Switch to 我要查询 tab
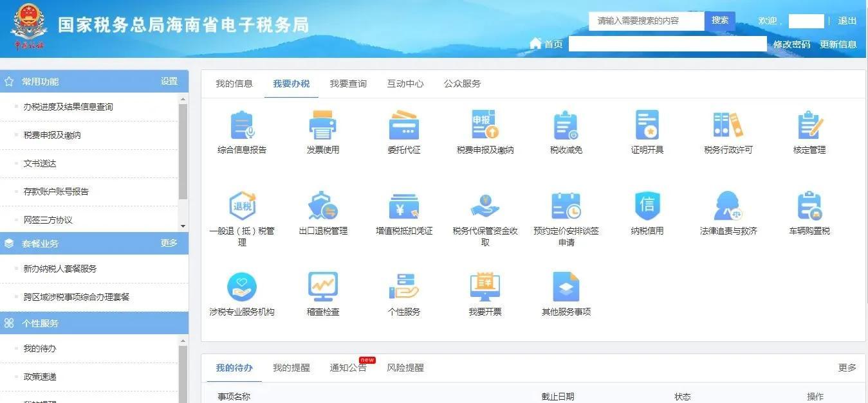This screenshot has height=403, width=868. (348, 84)
